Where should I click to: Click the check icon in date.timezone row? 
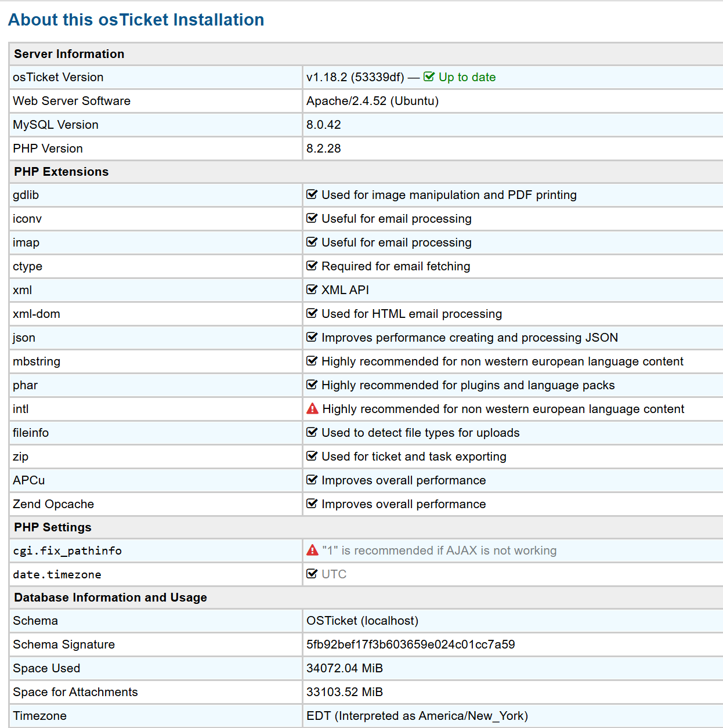click(x=312, y=574)
